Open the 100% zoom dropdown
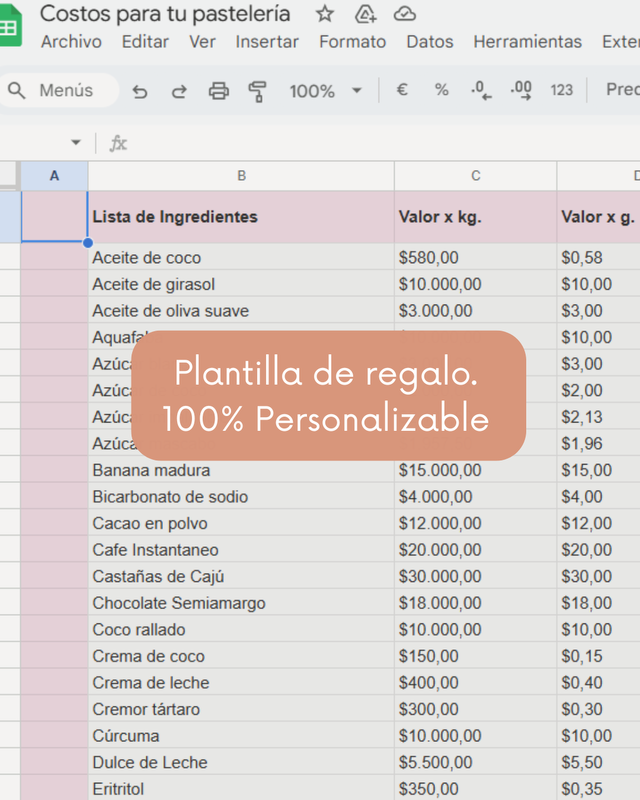 [x=325, y=91]
